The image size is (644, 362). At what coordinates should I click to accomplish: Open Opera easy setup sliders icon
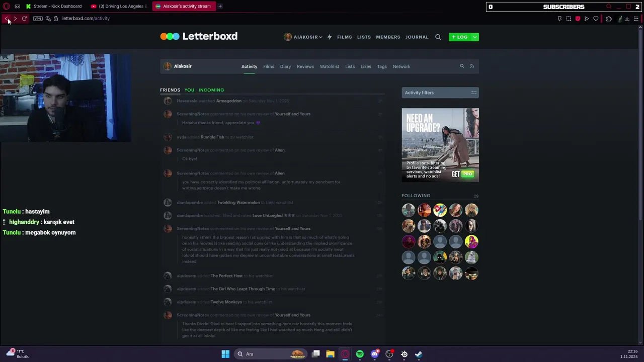click(636, 19)
